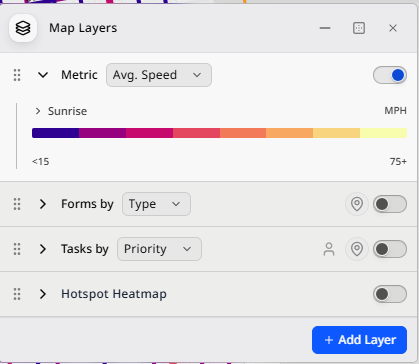Image resolution: width=419 pixels, height=364 pixels.
Task: Click the Tasks by location pin icon
Action: coord(357,249)
